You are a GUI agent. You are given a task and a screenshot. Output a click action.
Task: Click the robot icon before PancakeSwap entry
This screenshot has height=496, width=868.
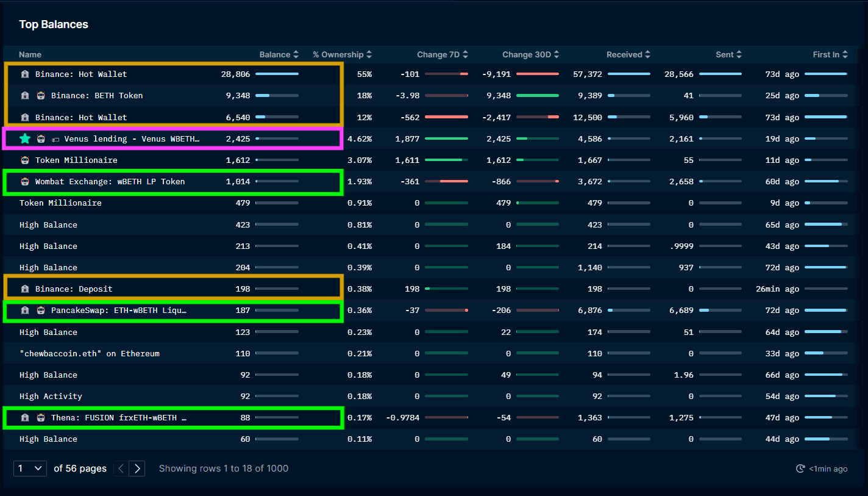tap(41, 311)
